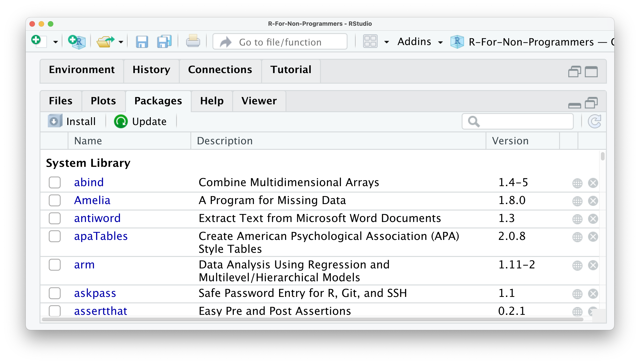The image size is (640, 364).
Task: Click the Refresh Packages list icon
Action: (594, 122)
